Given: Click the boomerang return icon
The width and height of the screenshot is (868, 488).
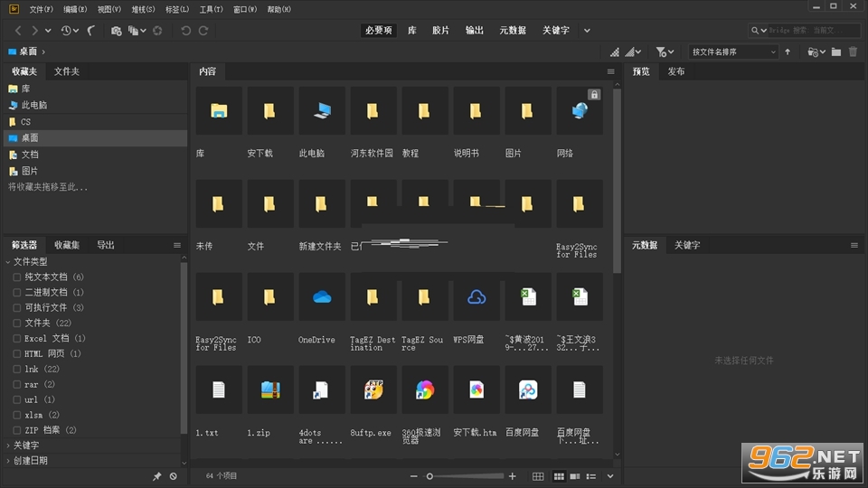Looking at the screenshot, I should 91,31.
